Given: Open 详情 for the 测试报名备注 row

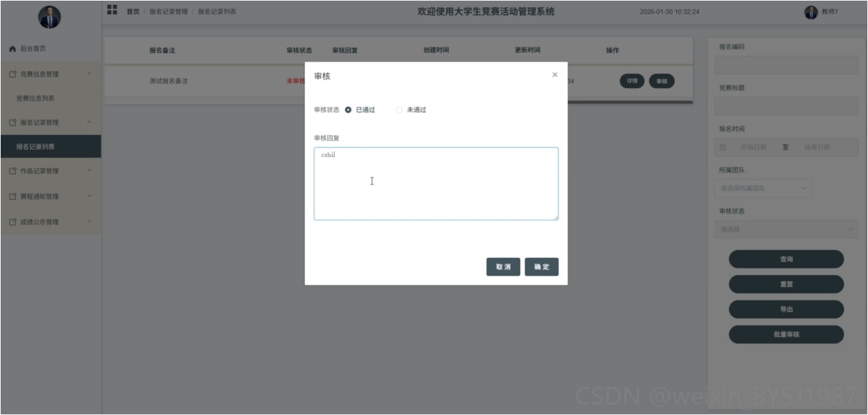Looking at the screenshot, I should (x=632, y=81).
